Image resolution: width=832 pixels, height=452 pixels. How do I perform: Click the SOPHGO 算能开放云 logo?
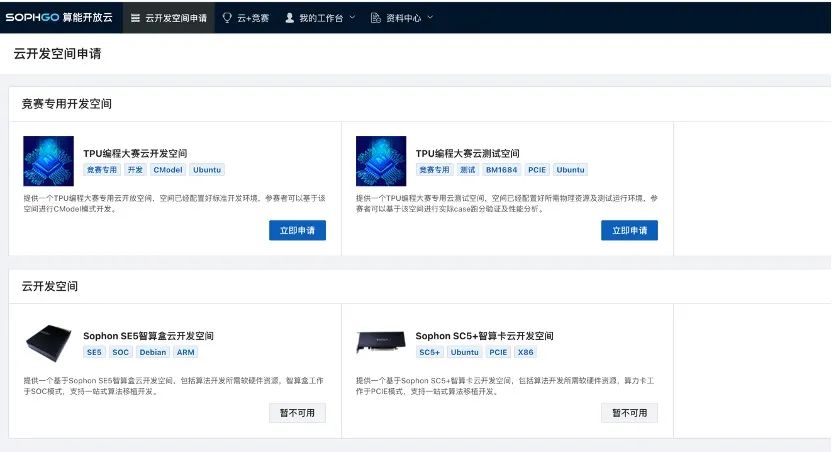pos(59,18)
